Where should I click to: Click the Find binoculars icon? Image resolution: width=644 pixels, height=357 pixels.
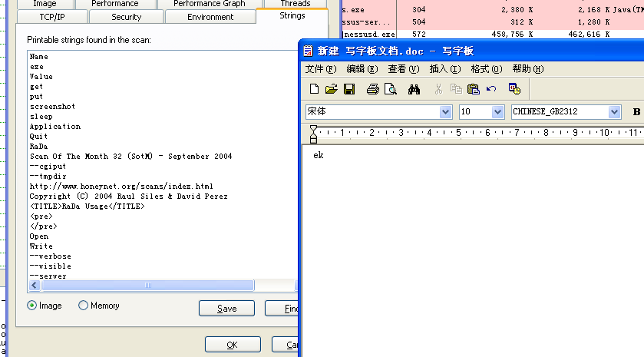tap(414, 89)
